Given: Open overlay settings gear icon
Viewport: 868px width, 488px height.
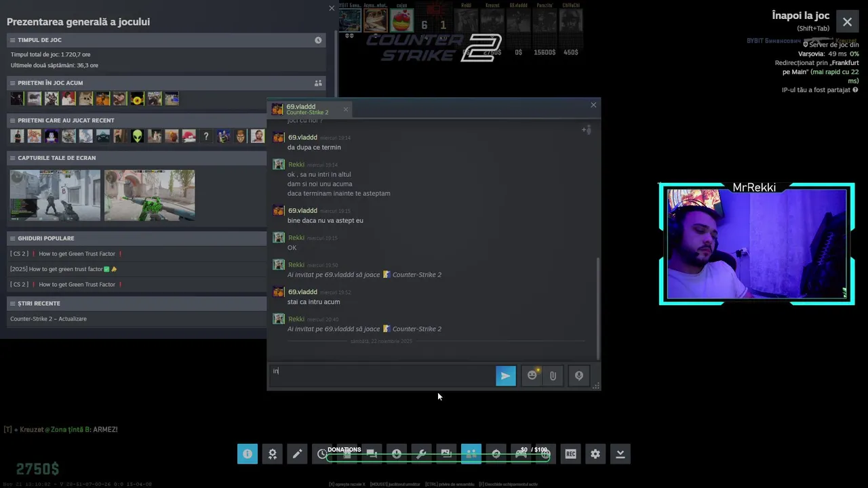Looking at the screenshot, I should [x=595, y=454].
